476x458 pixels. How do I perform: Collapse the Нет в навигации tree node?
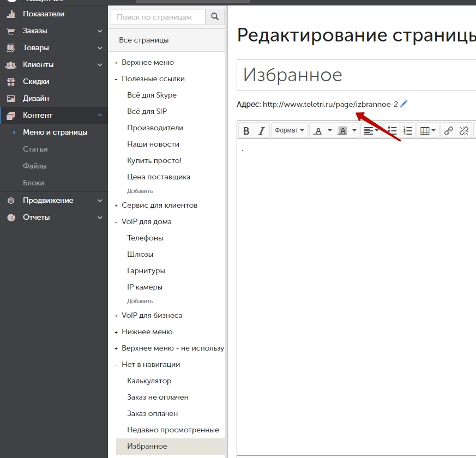point(116,365)
